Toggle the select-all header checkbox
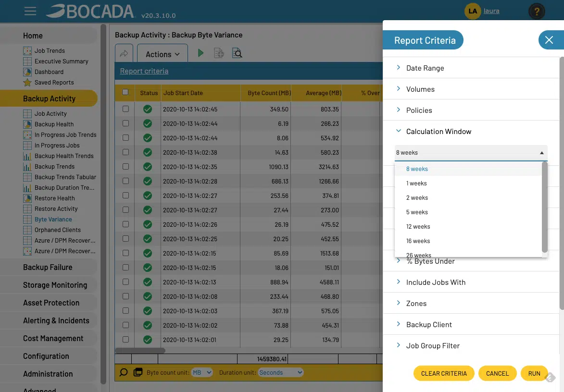This screenshot has height=392, width=564. click(x=125, y=92)
